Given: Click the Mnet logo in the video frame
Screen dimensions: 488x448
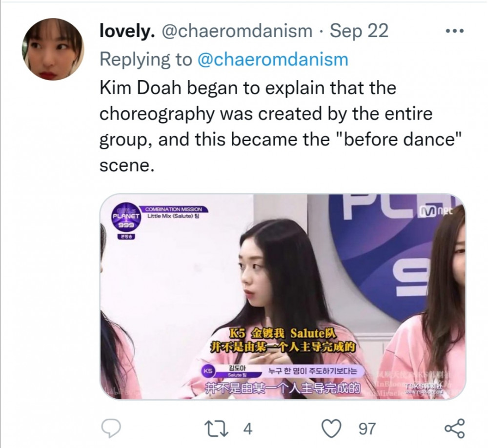Looking at the screenshot, I should coord(436,211).
